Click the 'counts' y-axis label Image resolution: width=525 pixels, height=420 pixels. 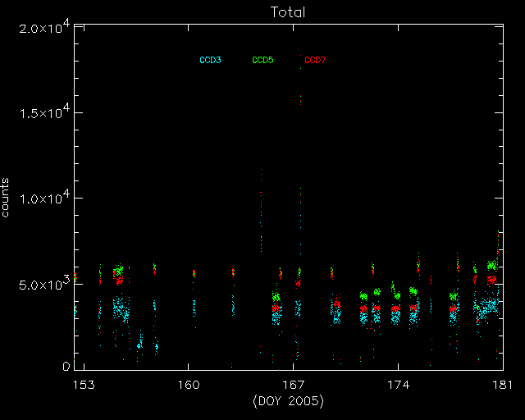(7, 199)
